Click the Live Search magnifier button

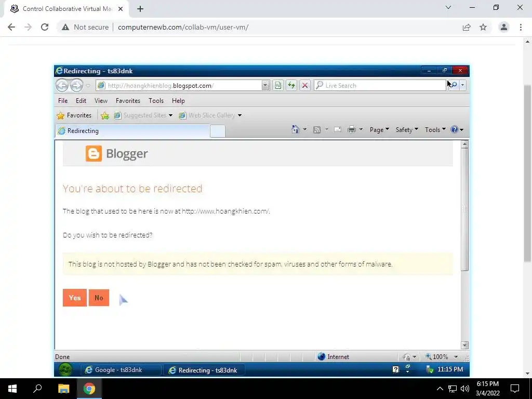click(x=454, y=85)
